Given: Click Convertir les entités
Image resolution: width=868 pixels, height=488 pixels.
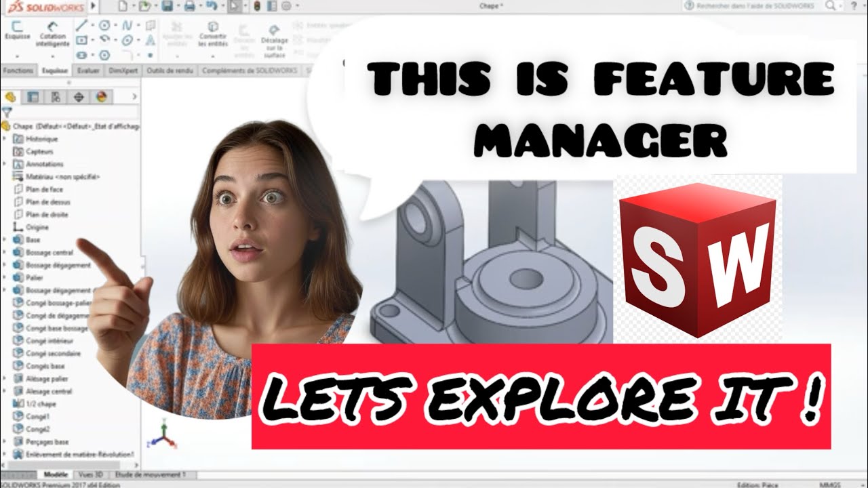Looking at the screenshot, I should (x=213, y=35).
